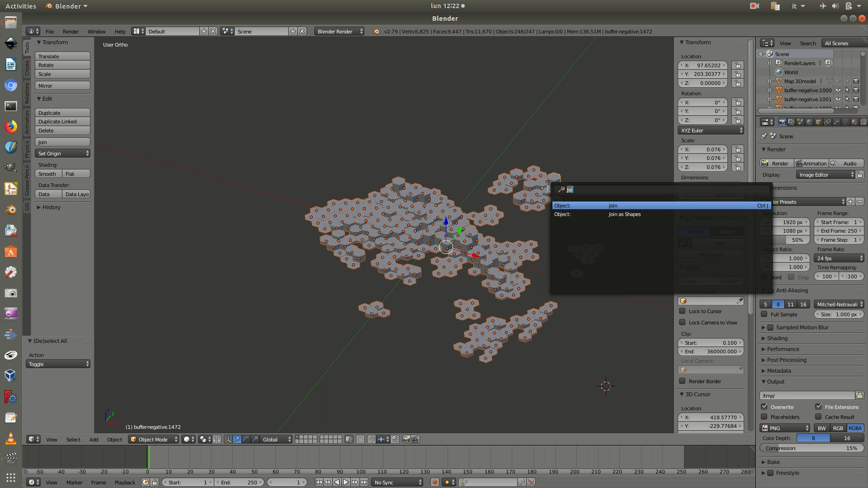Open the Render Layers properties tab
Screen dimensions: 868x488
pyautogui.click(x=791, y=122)
